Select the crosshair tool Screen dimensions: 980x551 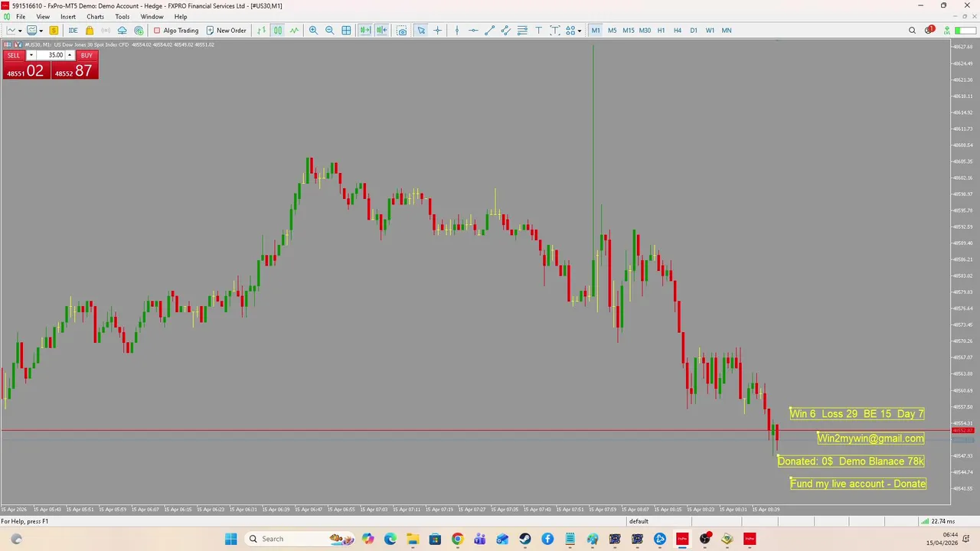coord(437,31)
